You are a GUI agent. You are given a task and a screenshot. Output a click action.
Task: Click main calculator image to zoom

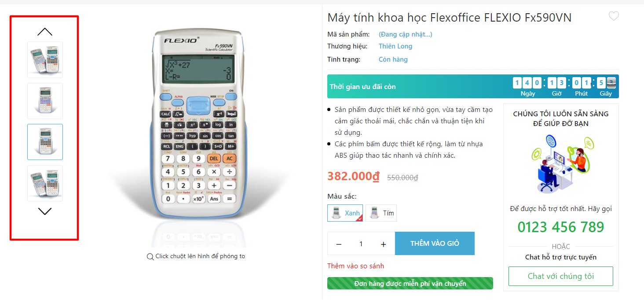pos(198,128)
